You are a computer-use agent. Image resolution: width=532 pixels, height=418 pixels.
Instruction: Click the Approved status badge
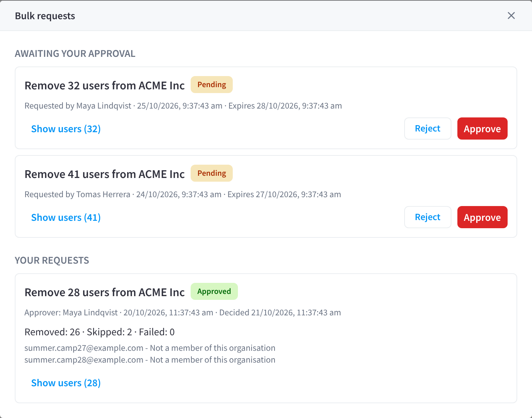pyautogui.click(x=214, y=291)
